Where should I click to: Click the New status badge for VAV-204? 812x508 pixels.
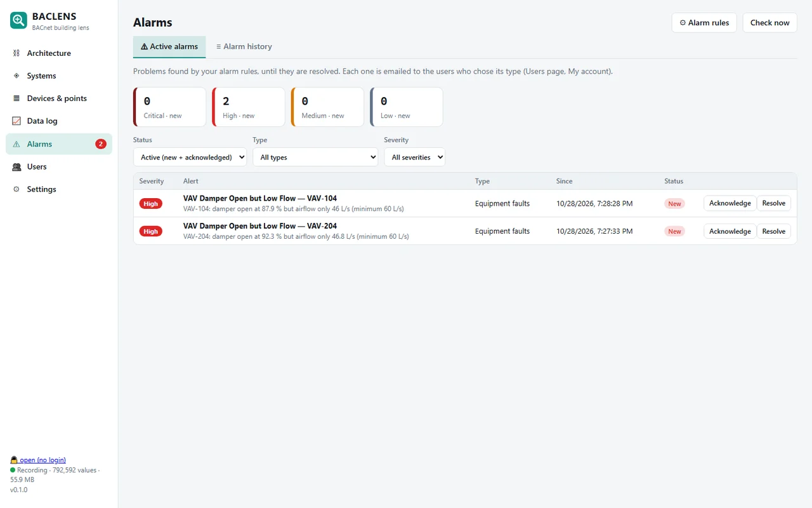pos(674,231)
